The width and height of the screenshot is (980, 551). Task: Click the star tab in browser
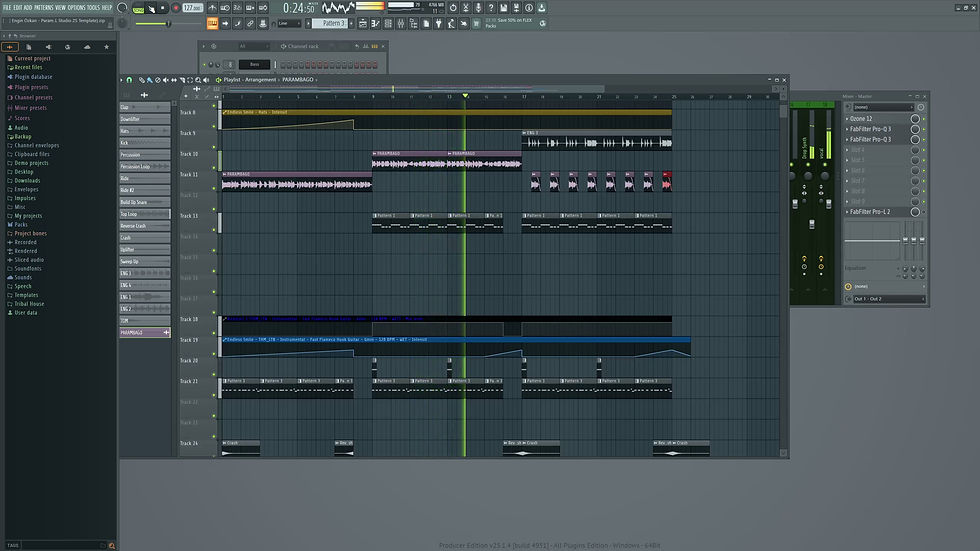point(106,47)
